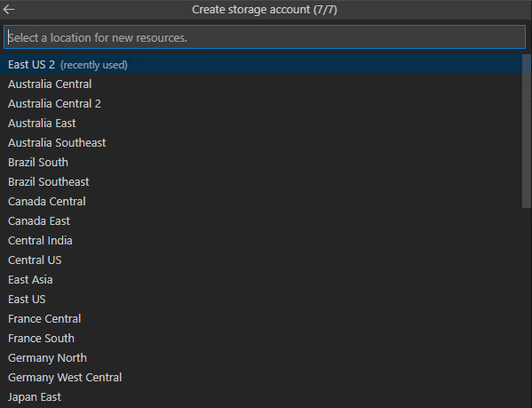
Task: Choose Germany West Central region
Action: pos(261,378)
